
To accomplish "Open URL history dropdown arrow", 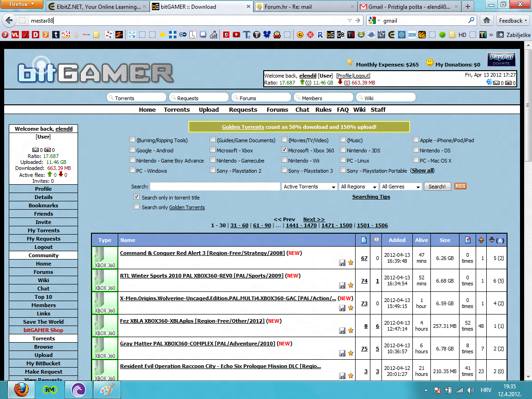I will [x=350, y=20].
